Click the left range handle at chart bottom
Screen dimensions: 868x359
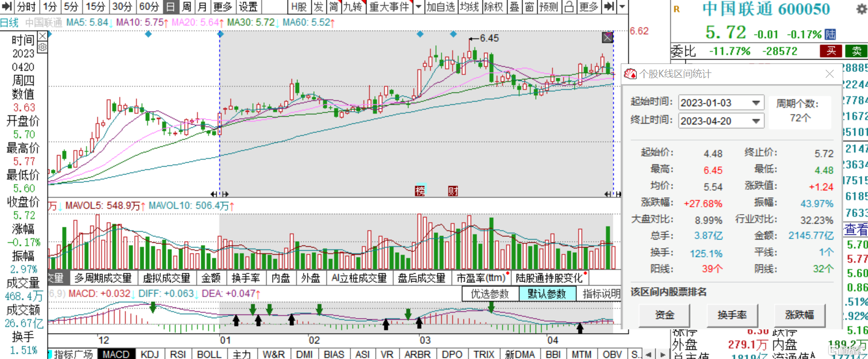pyautogui.click(x=219, y=194)
